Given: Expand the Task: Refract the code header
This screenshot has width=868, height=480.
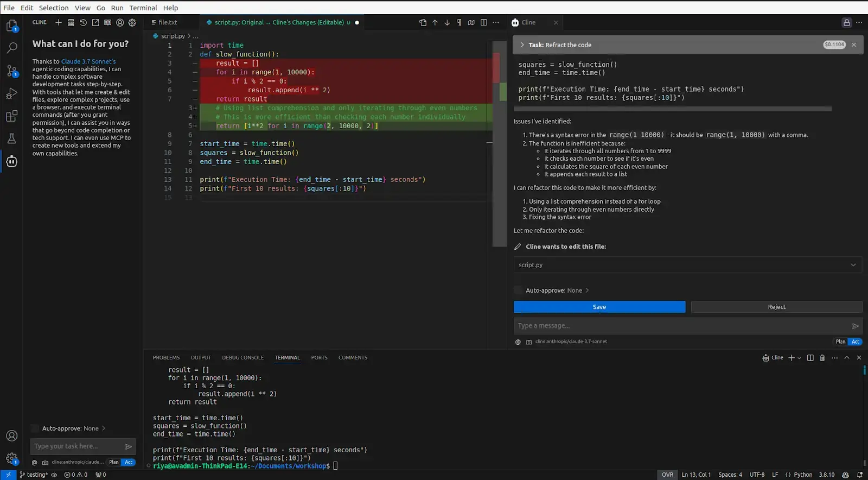Looking at the screenshot, I should click(x=522, y=45).
